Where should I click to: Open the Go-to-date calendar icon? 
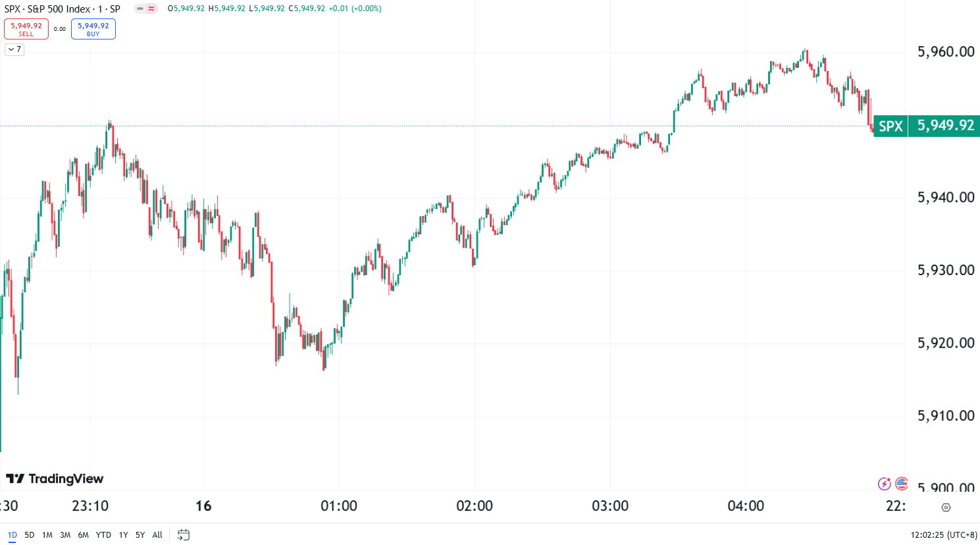(184, 535)
